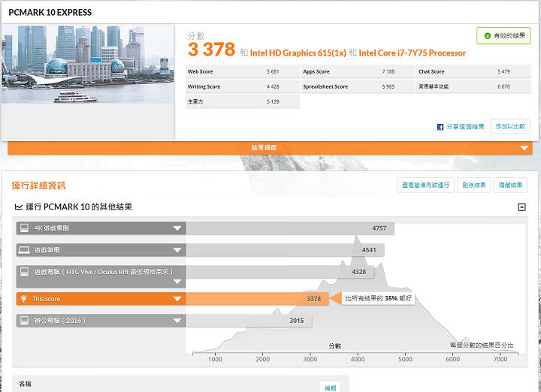Click the green valid-result check icon
541x392 pixels.
point(488,36)
